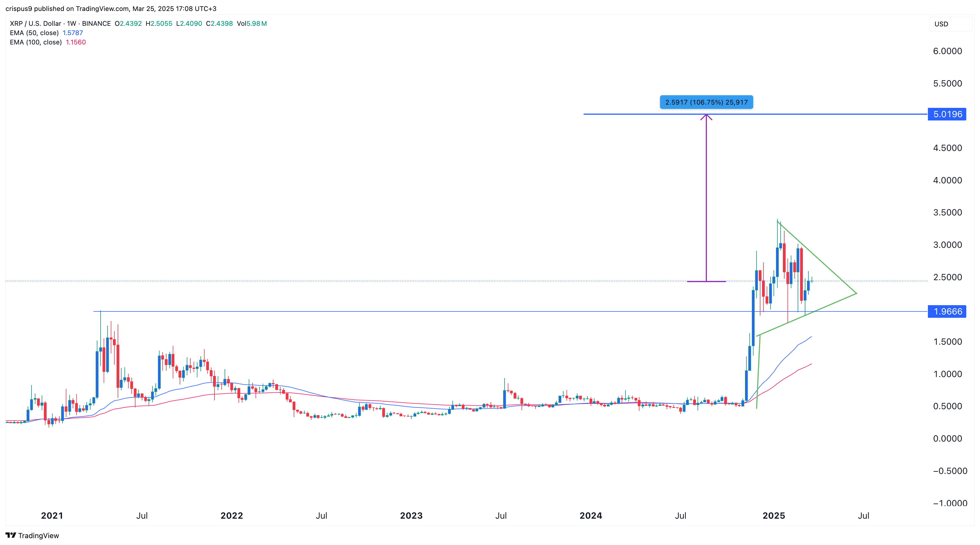Click the 0.5000 price axis label
Image resolution: width=980 pixels, height=545 pixels.
click(x=947, y=406)
